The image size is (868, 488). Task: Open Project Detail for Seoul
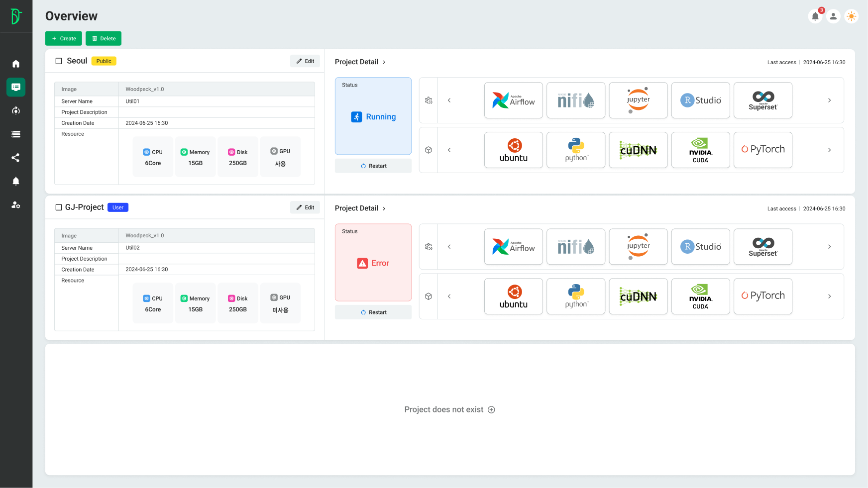(360, 62)
